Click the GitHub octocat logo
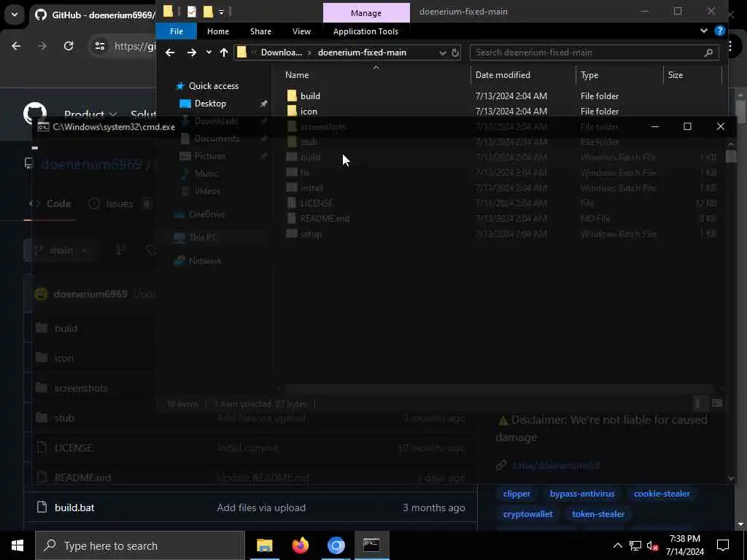Image resolution: width=747 pixels, height=560 pixels. point(35,113)
